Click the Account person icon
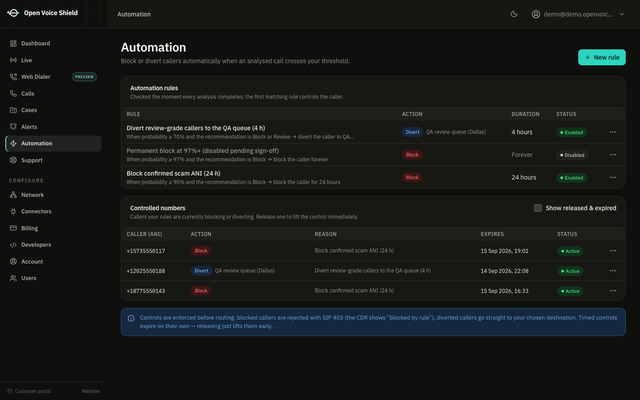The height and width of the screenshot is (400, 640). (13, 262)
